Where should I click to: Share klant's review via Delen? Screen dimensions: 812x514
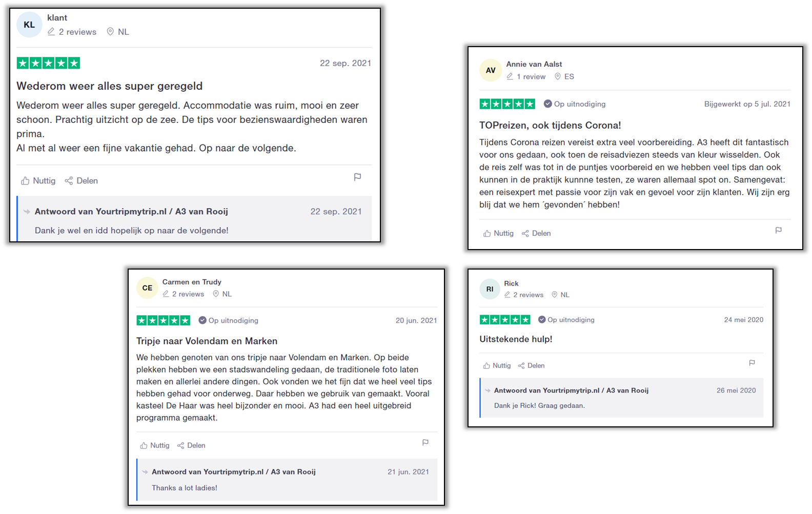[x=81, y=181]
